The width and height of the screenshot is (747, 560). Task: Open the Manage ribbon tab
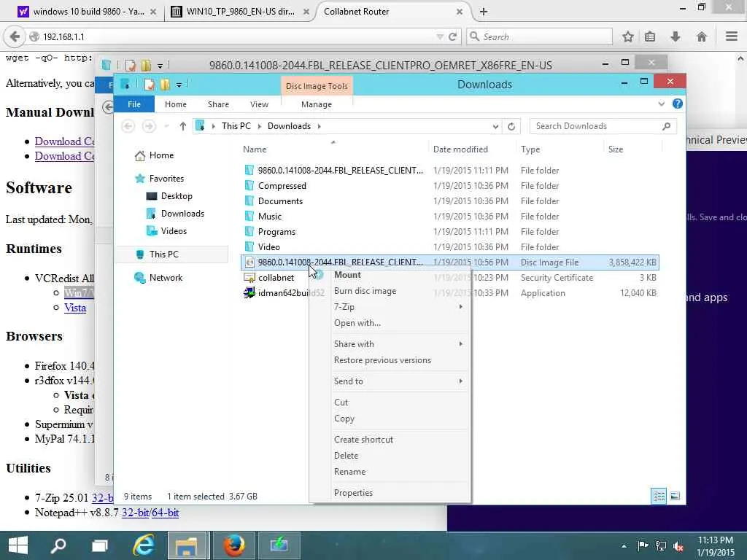[x=317, y=104]
